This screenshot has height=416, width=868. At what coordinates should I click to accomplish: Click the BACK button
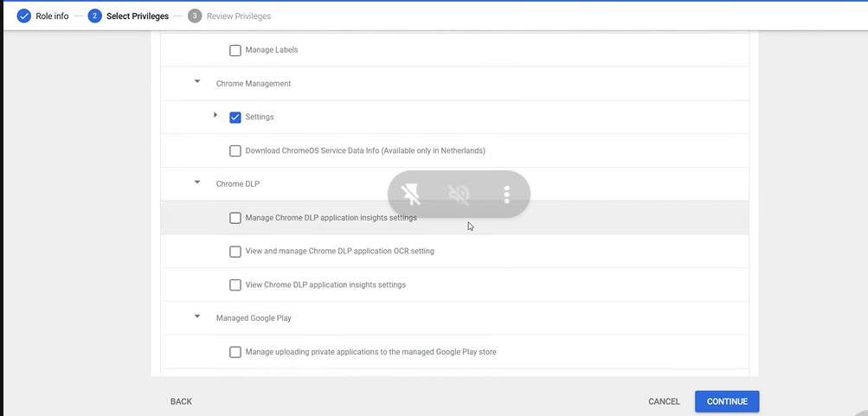[181, 401]
